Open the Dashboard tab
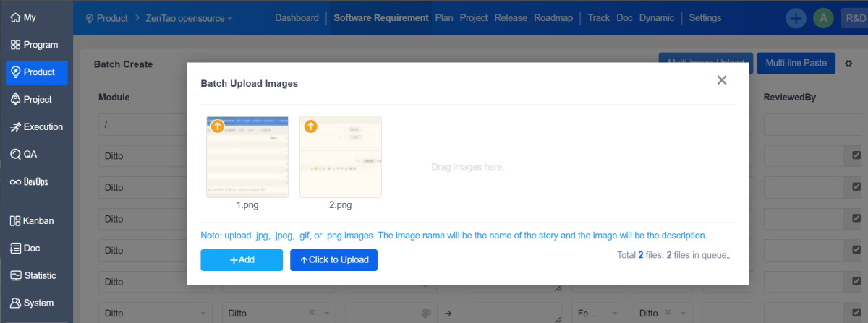Screen dimensions: 868x323 pyautogui.click(x=297, y=18)
